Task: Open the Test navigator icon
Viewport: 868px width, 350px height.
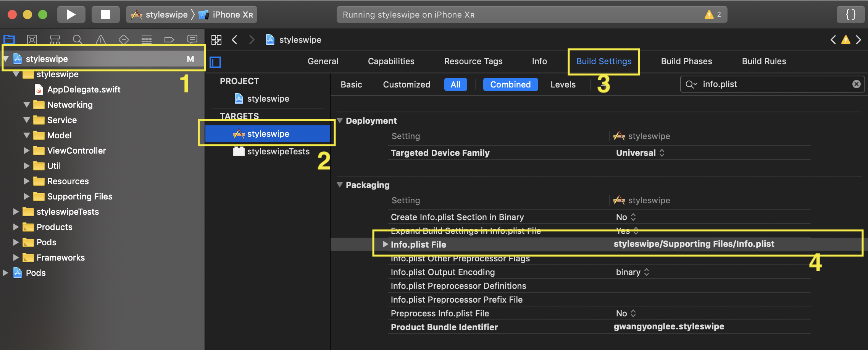Action: coord(124,39)
